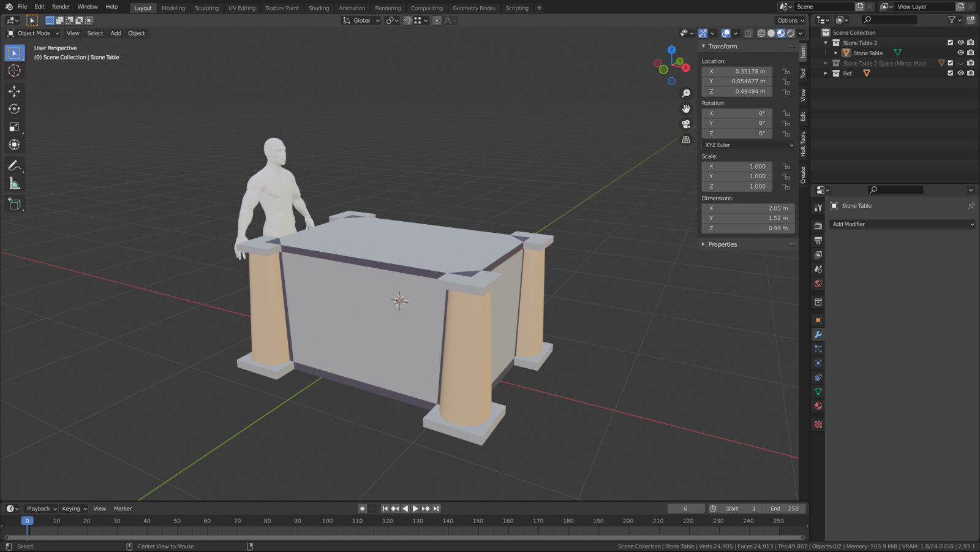Lock the Location X value
This screenshot has height=552, width=980.
(786, 72)
